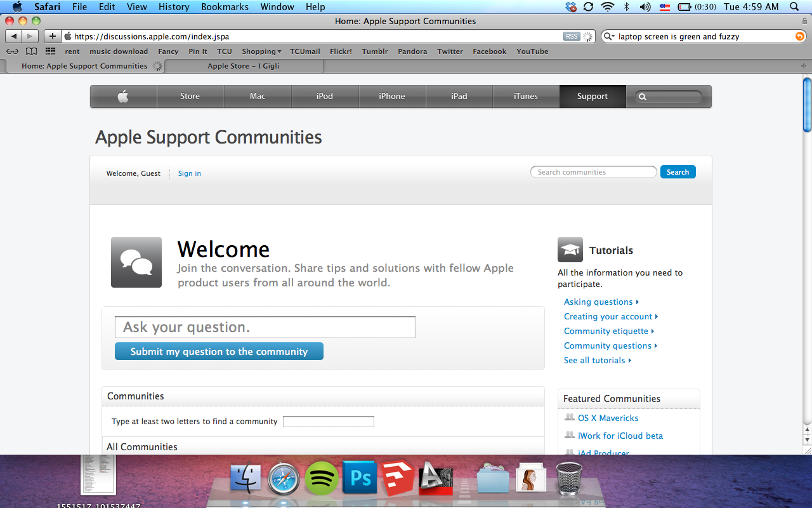Open the Shopping bookmarks dropdown
This screenshot has height=508, width=812.
click(x=261, y=51)
